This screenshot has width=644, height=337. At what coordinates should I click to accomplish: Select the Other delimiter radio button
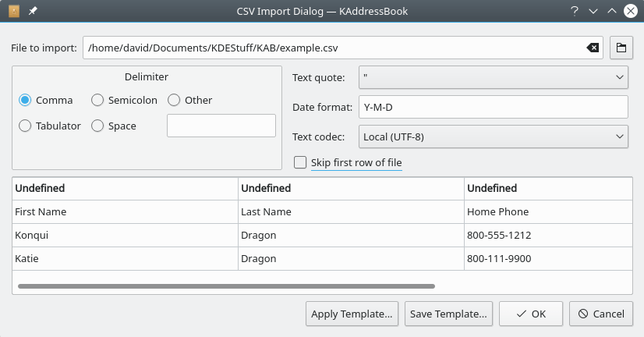click(x=174, y=100)
